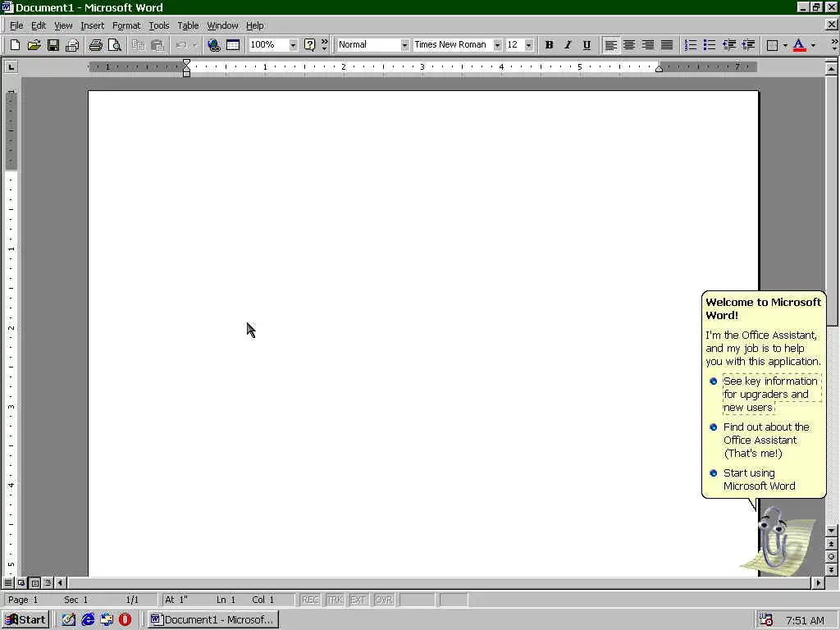Open the font size 12 dropdown
The height and width of the screenshot is (630, 840).
click(529, 45)
